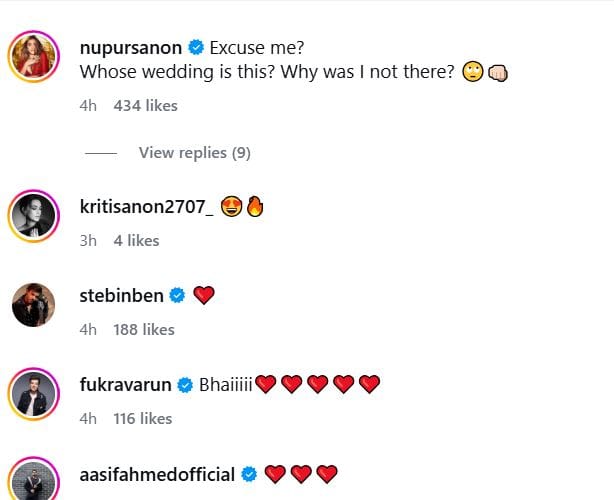Open the kritisanon2707_ username link
Viewport: 614px width, 500px height.
coord(145,206)
